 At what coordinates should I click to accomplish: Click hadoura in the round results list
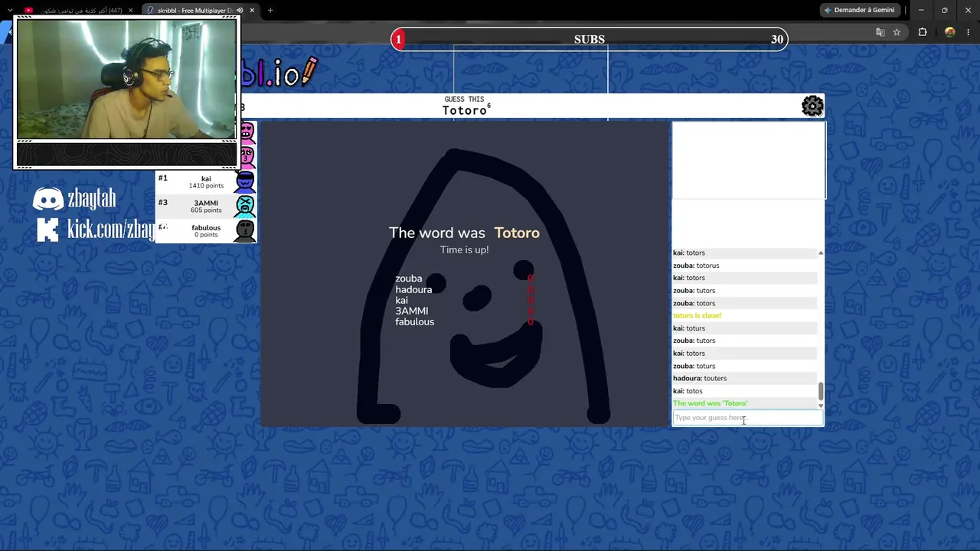pyautogui.click(x=413, y=289)
